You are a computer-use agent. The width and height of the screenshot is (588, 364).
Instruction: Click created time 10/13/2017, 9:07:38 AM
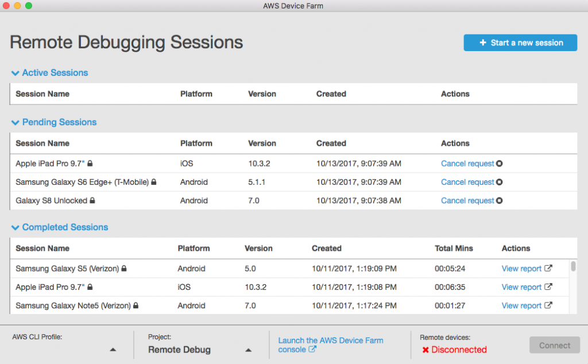[x=358, y=200]
